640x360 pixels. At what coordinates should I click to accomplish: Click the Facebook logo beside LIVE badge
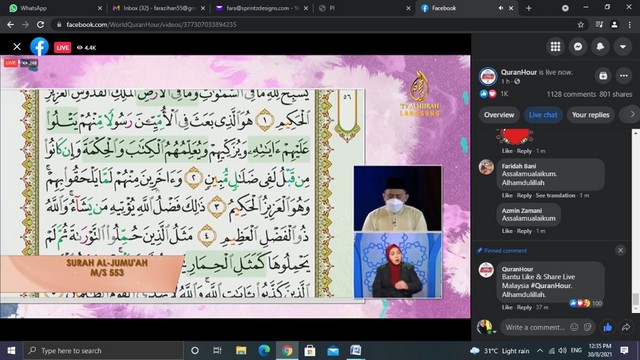pyautogui.click(x=40, y=47)
